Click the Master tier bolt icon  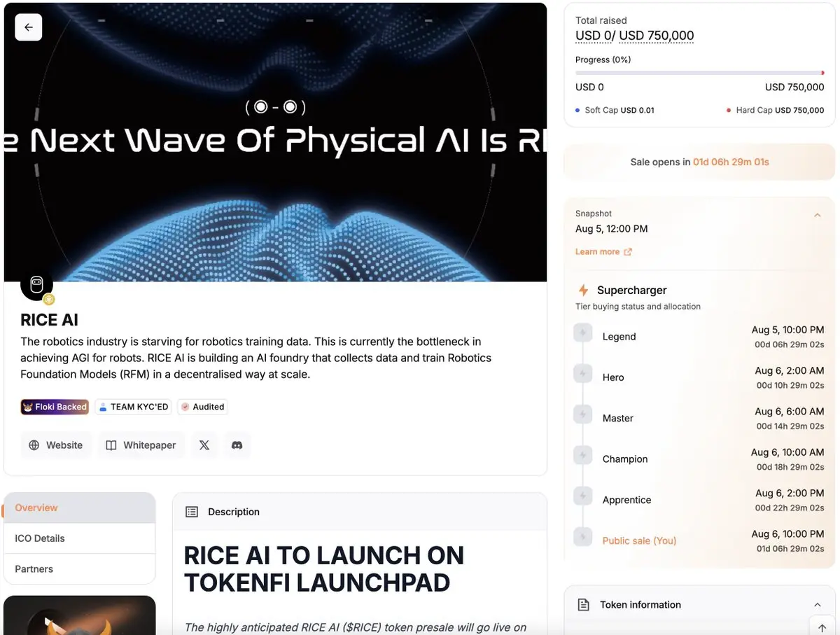coord(583,414)
